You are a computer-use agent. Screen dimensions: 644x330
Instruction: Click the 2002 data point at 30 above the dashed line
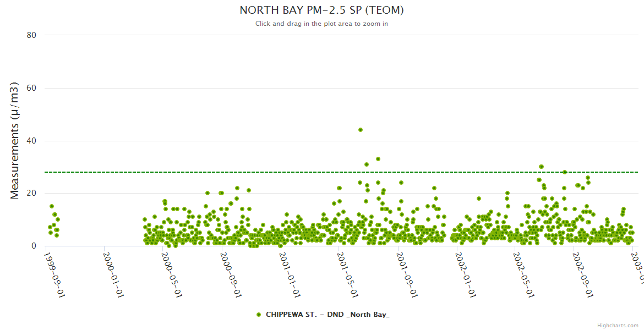(541, 167)
